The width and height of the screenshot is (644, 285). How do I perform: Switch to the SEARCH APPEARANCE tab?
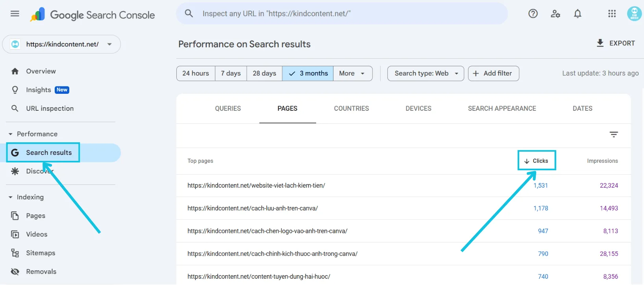click(x=502, y=108)
